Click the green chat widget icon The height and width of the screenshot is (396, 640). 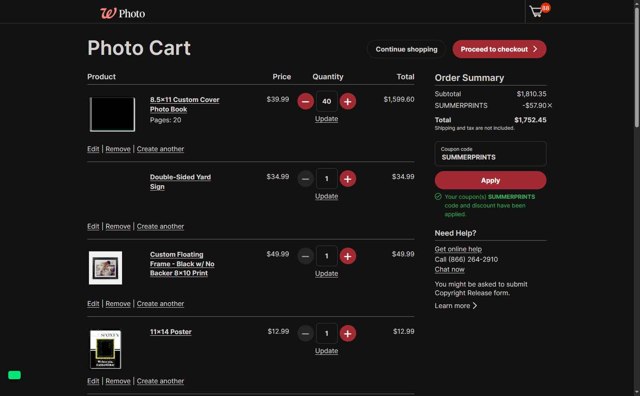pyautogui.click(x=14, y=375)
